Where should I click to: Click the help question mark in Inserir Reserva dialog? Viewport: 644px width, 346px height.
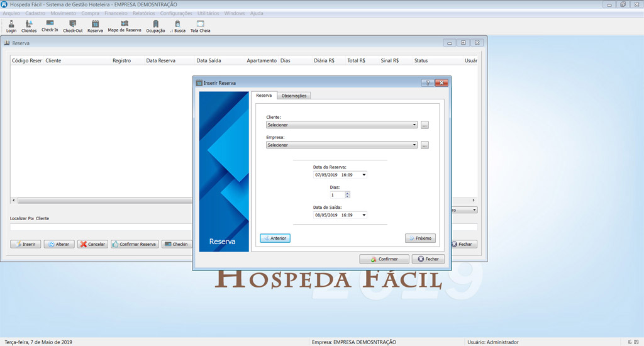(x=428, y=82)
